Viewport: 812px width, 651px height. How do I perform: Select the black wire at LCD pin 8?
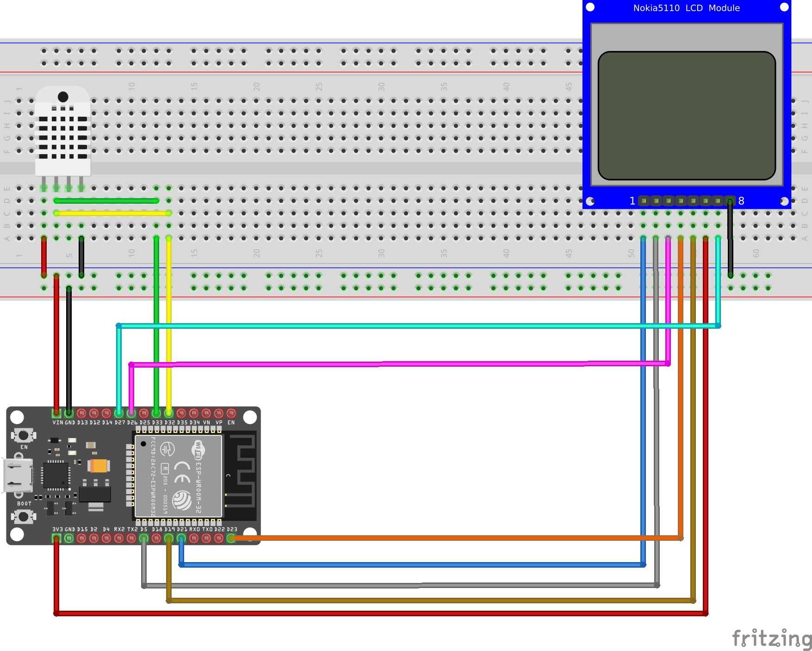click(x=730, y=238)
